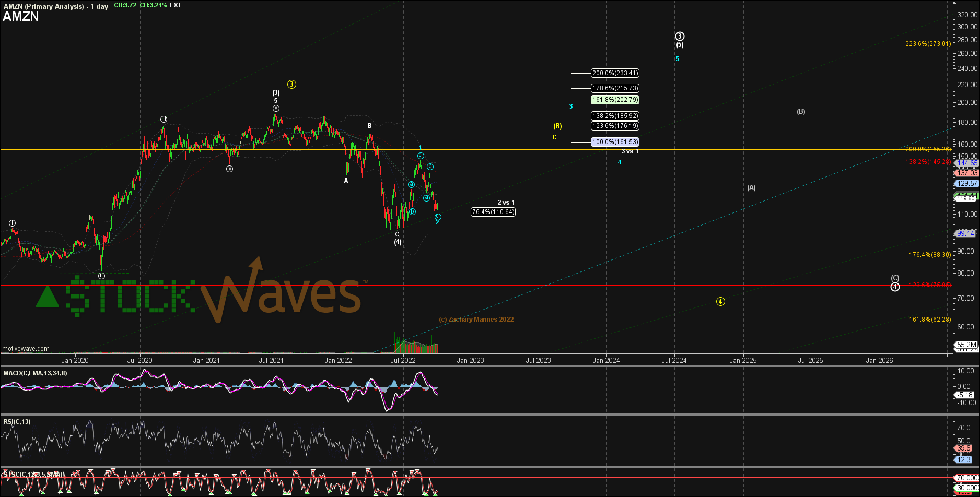Viewport: 980px width, 497px height.
Task: Select the 119.60 current price tag
Action: coord(966,198)
